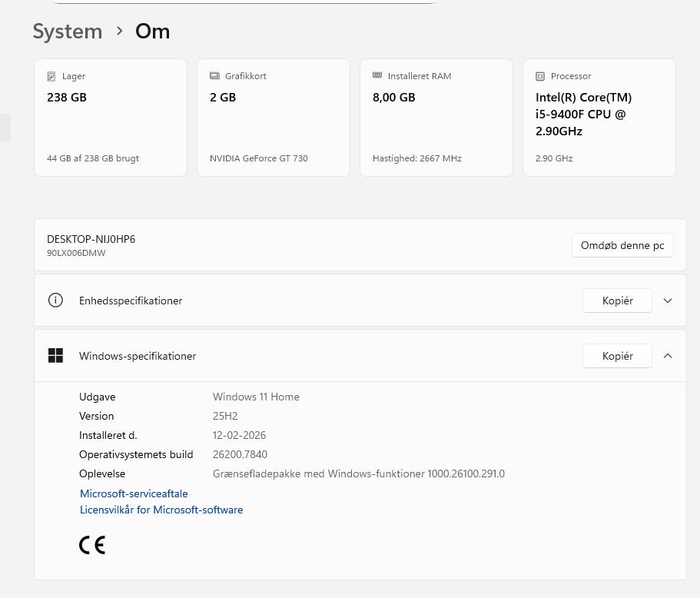This screenshot has height=598, width=700.
Task: Go back to System in breadcrumb
Action: [67, 32]
